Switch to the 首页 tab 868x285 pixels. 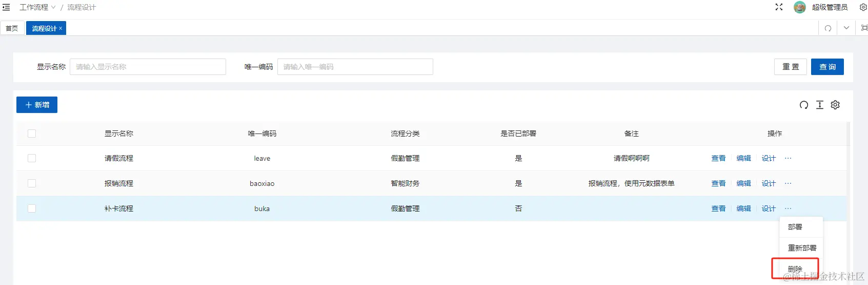[12, 28]
